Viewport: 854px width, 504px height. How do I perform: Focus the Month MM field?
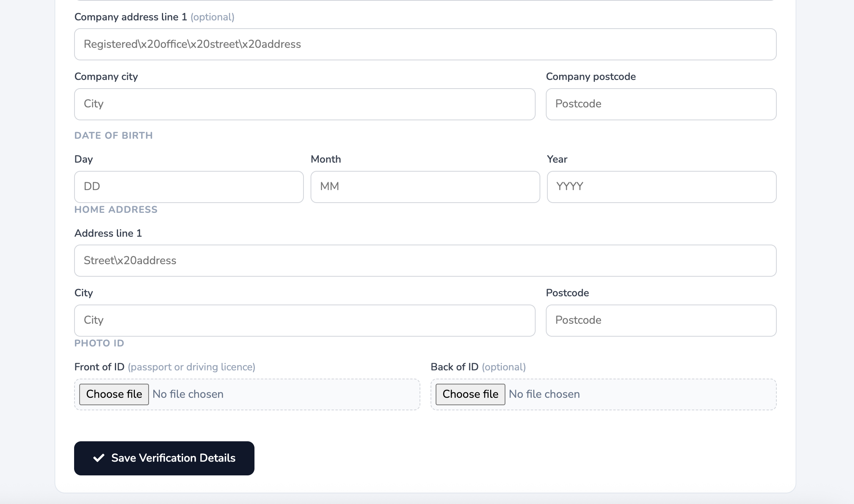(x=425, y=187)
